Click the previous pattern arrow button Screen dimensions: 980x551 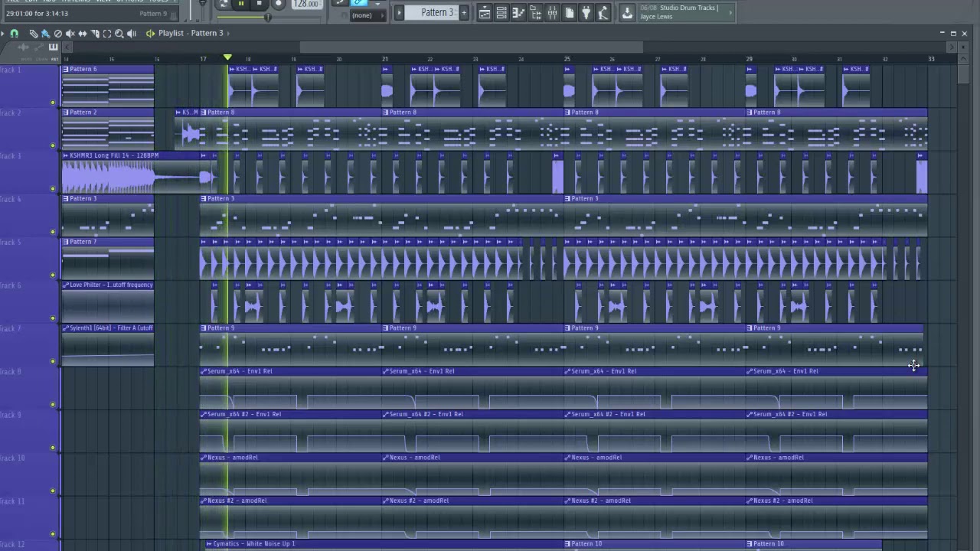tap(399, 12)
